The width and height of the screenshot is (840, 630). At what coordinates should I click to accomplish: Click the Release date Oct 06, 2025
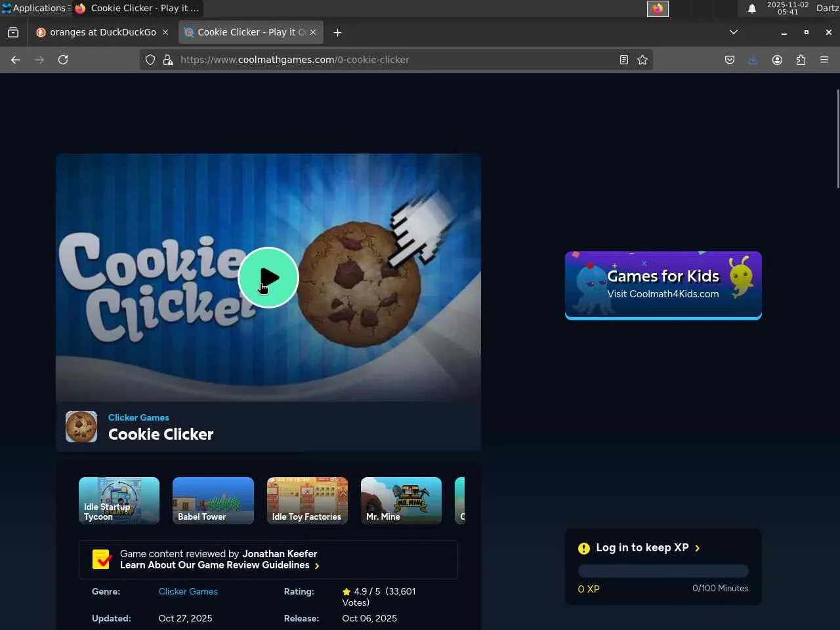[369, 618]
